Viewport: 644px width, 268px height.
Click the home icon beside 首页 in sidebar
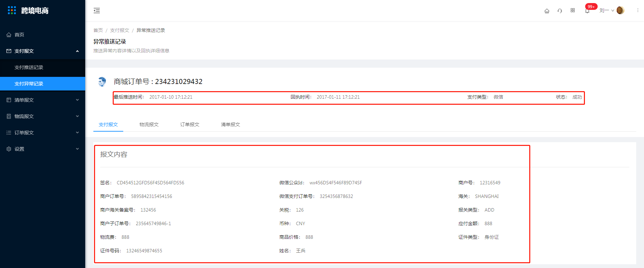(x=9, y=35)
